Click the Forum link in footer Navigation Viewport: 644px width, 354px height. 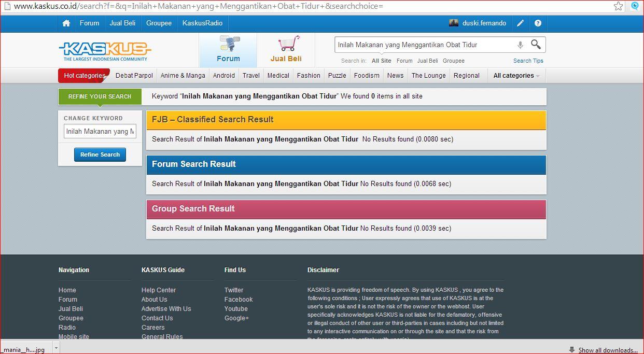pyautogui.click(x=68, y=300)
